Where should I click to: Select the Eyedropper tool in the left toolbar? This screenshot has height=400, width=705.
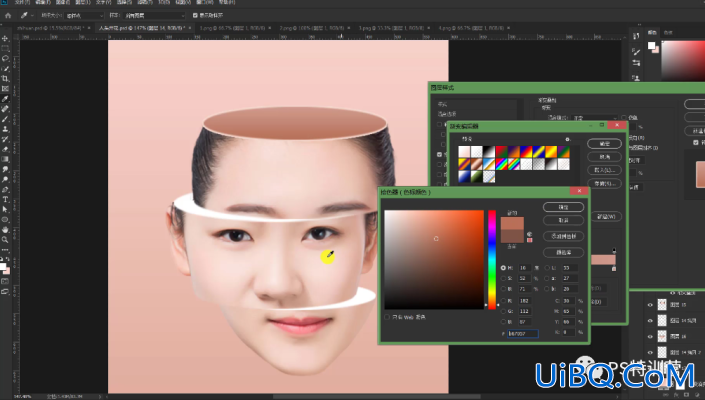pos(5,99)
